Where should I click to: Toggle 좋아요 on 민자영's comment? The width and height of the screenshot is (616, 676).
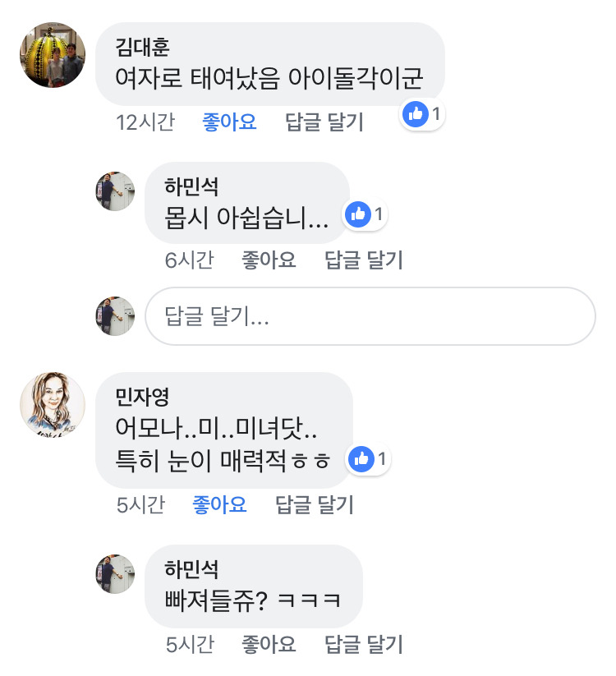tap(219, 504)
